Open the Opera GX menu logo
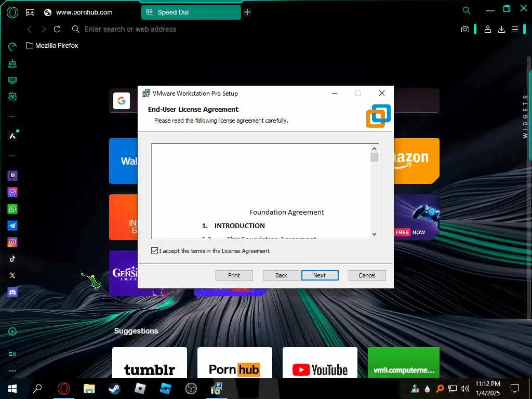This screenshot has width=532, height=399. (12, 12)
